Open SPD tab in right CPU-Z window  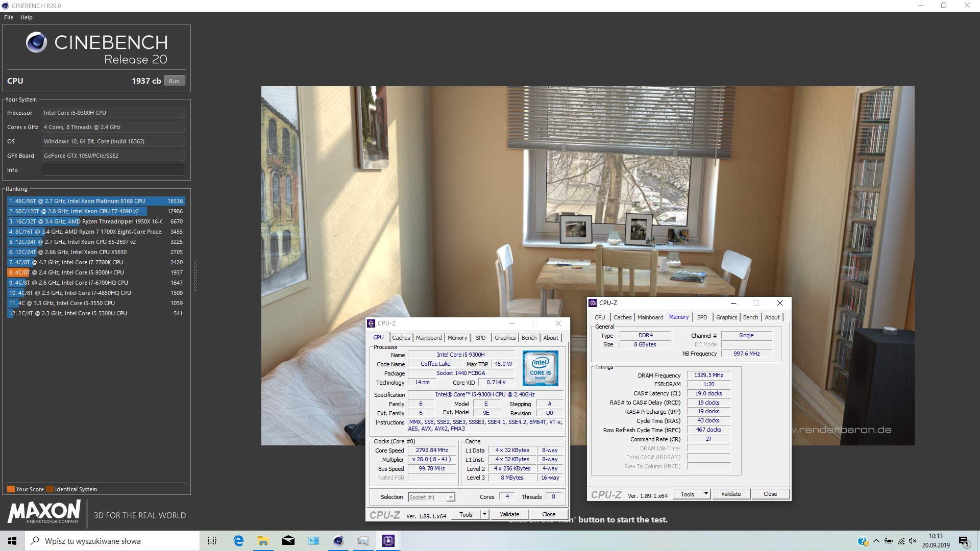click(x=702, y=317)
